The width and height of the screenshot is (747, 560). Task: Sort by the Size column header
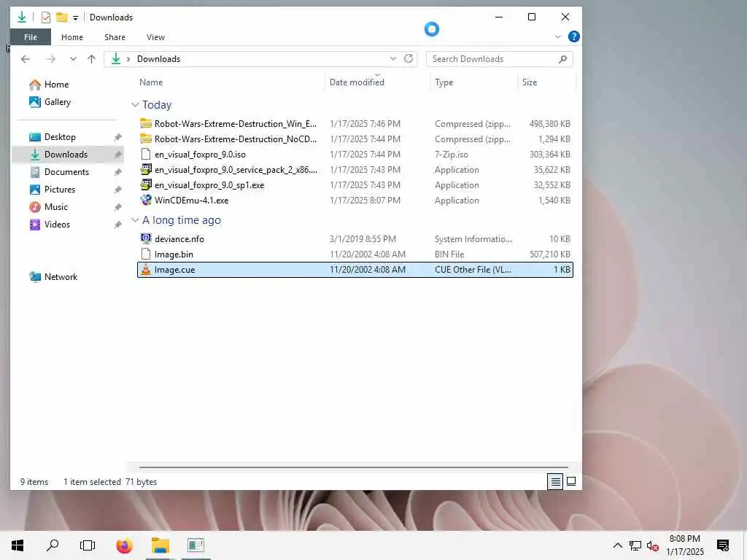[530, 82]
